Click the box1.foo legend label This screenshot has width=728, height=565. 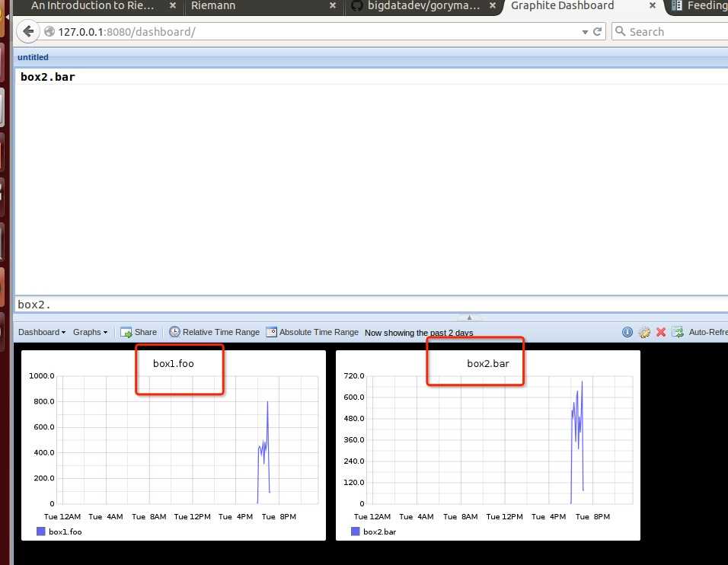click(65, 532)
